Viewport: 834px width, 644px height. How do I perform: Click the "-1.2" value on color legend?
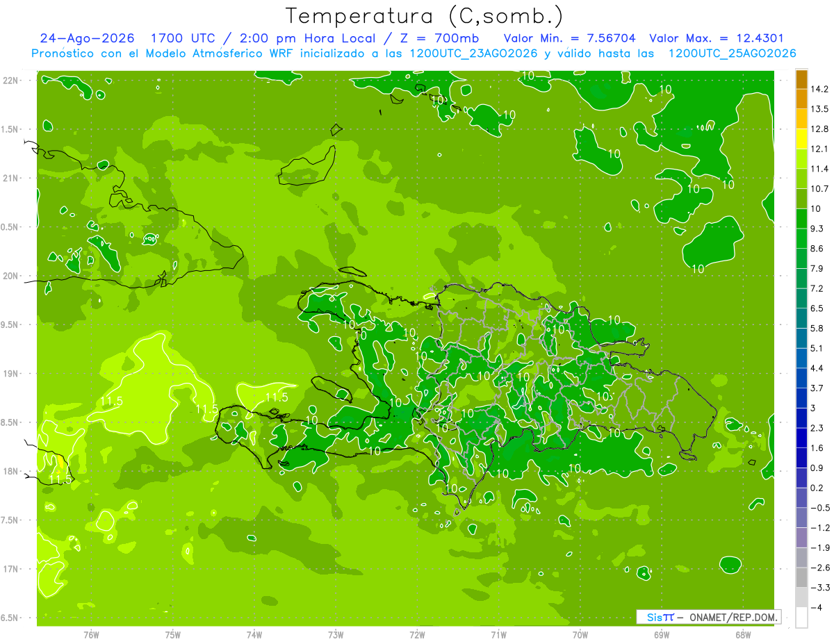pyautogui.click(x=820, y=528)
